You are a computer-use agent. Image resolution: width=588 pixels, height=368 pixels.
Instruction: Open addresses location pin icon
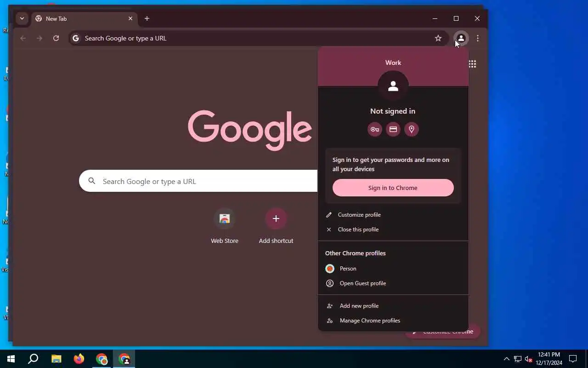(412, 129)
